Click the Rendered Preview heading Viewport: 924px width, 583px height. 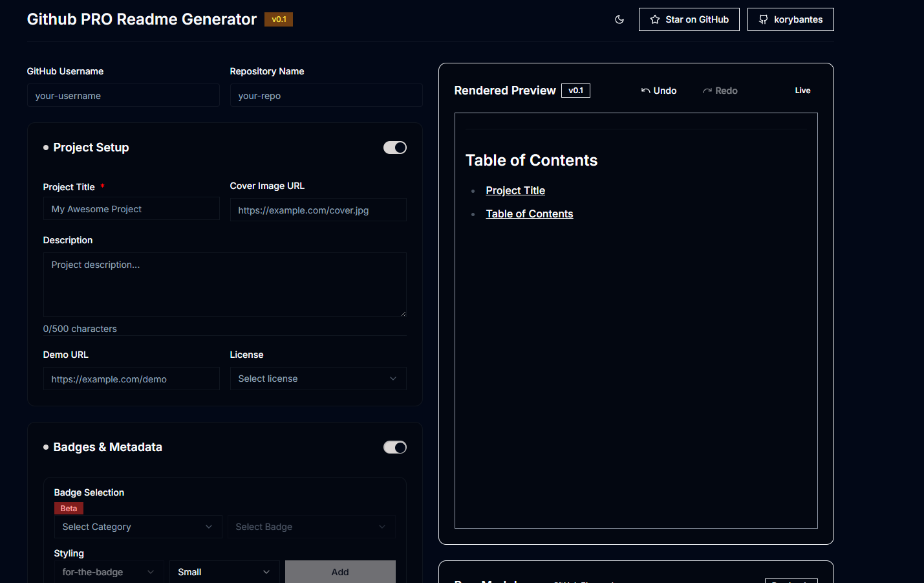[x=505, y=91]
